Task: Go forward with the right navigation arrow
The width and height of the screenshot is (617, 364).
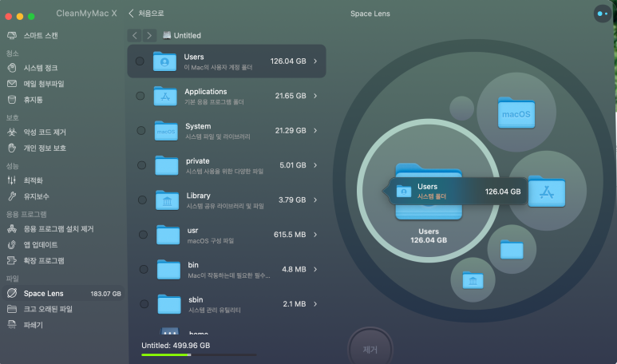Action: click(149, 35)
